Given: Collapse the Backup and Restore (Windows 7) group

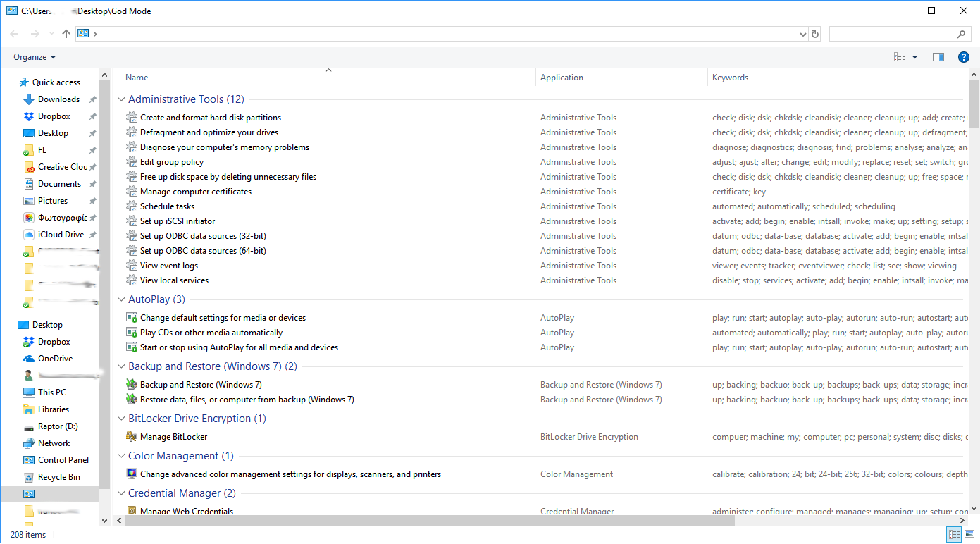Looking at the screenshot, I should coord(121,366).
